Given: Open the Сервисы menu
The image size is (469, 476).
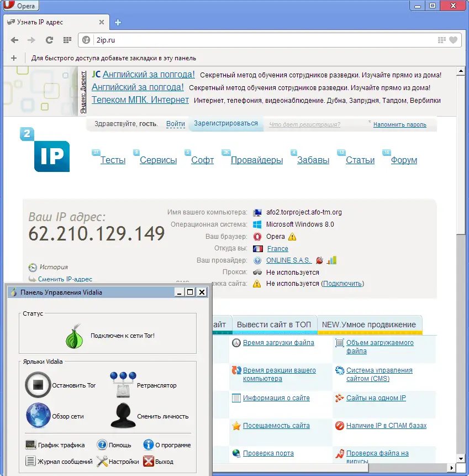Looking at the screenshot, I should pos(159,160).
